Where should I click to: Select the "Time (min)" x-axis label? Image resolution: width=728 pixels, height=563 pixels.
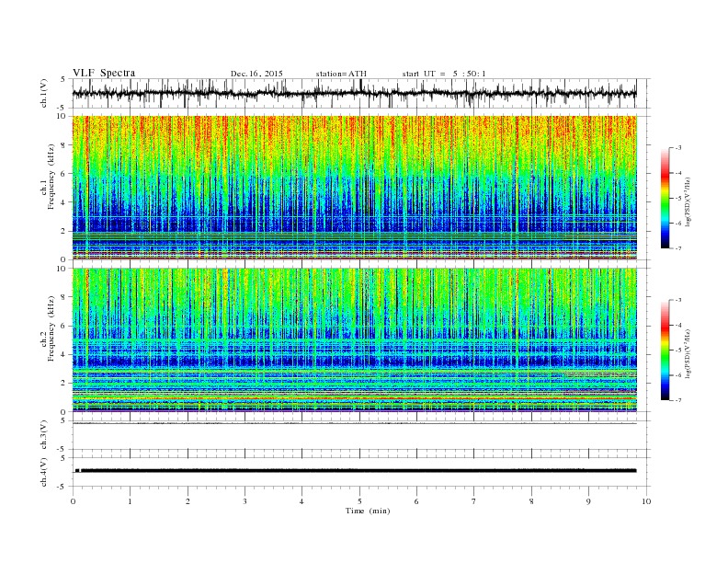pyautogui.click(x=368, y=511)
